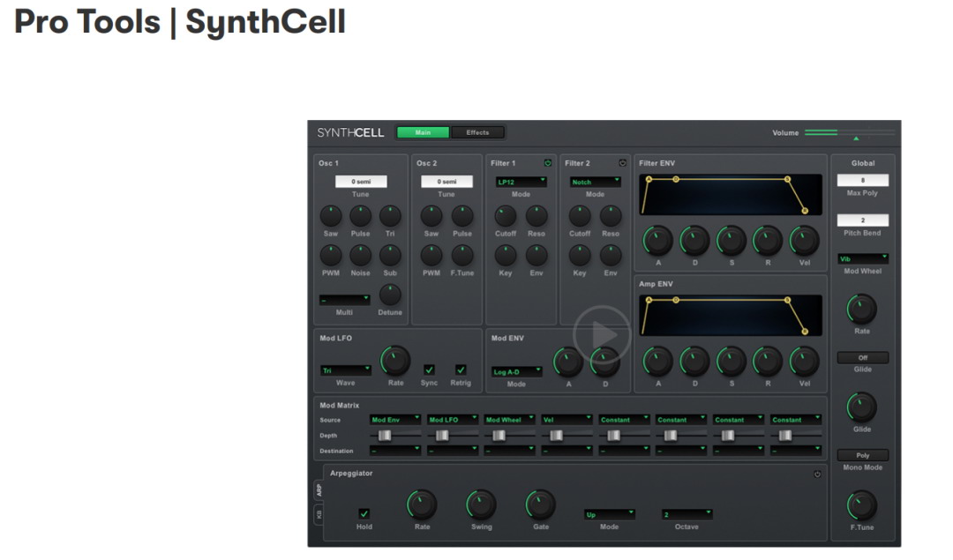Click the Mod LFO Rate knob
The width and height of the screenshot is (953, 560).
tap(395, 361)
